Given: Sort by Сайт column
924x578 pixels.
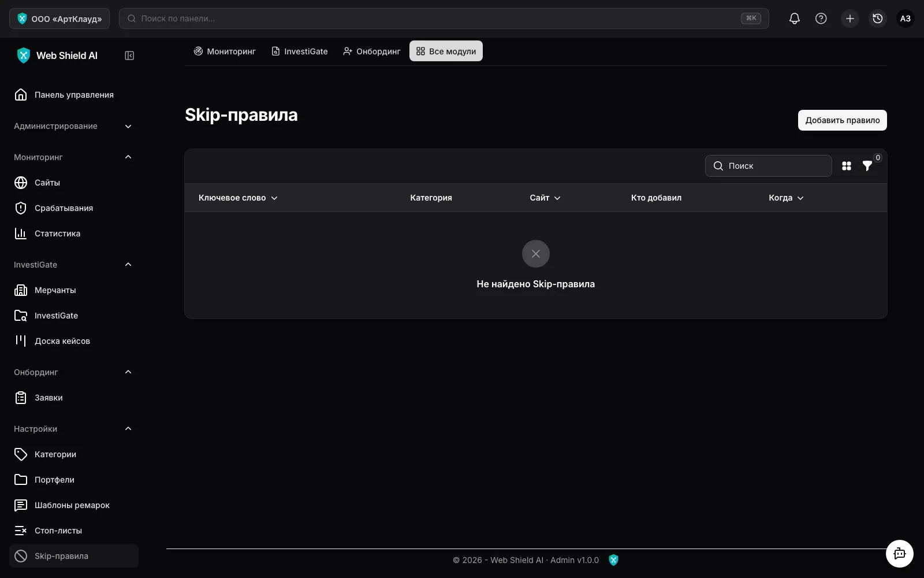Looking at the screenshot, I should coord(545,198).
